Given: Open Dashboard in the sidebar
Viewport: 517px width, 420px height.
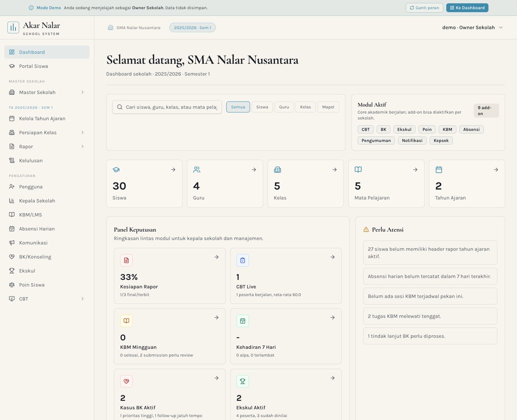Looking at the screenshot, I should click(x=47, y=52).
